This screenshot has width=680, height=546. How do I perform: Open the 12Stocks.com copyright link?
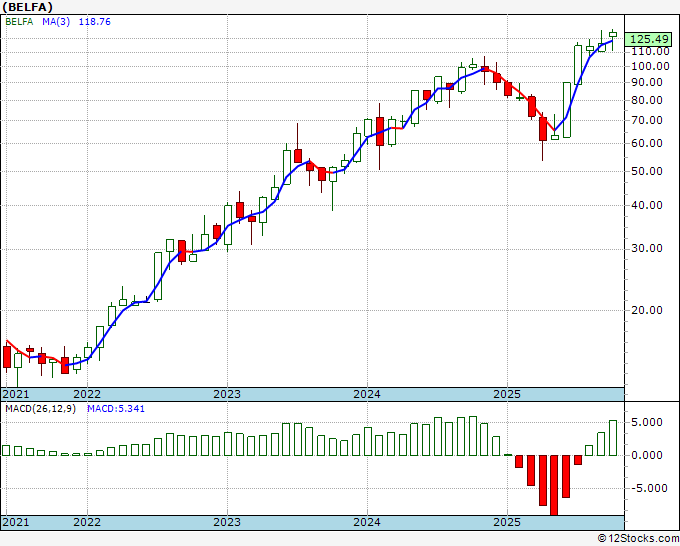(x=638, y=538)
